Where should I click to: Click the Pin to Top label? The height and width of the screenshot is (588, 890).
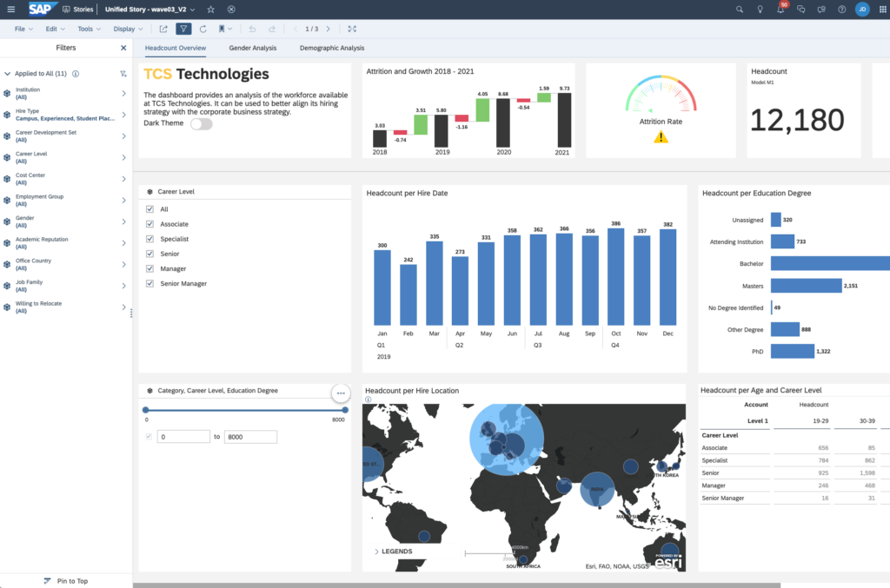point(73,581)
